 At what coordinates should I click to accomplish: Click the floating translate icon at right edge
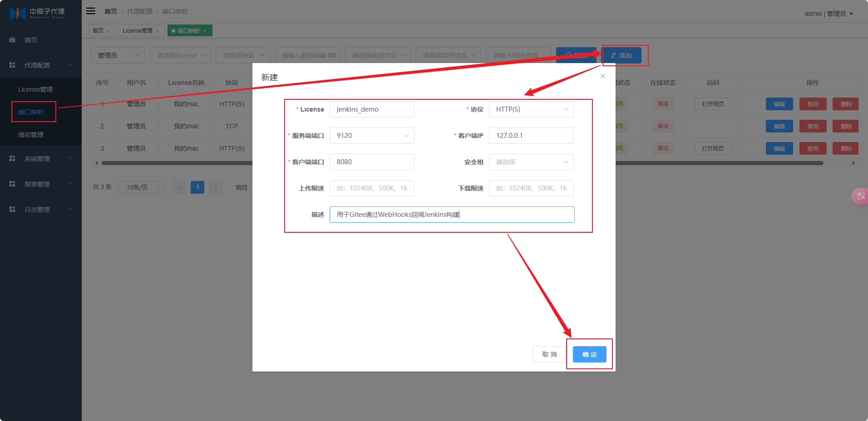click(860, 196)
